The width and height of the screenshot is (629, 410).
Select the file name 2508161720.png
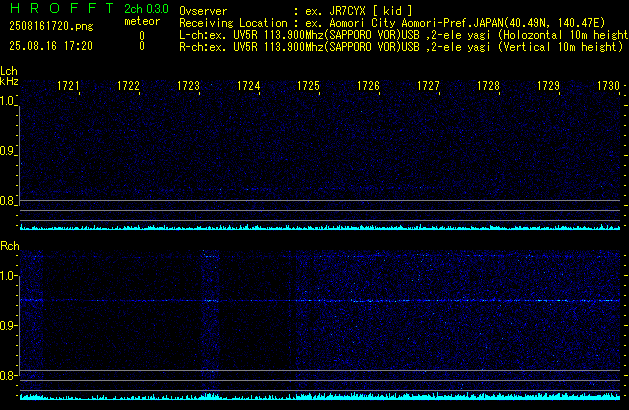coord(51,26)
